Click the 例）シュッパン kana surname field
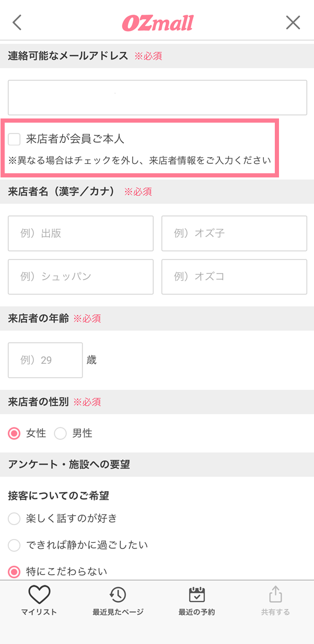 click(80, 277)
